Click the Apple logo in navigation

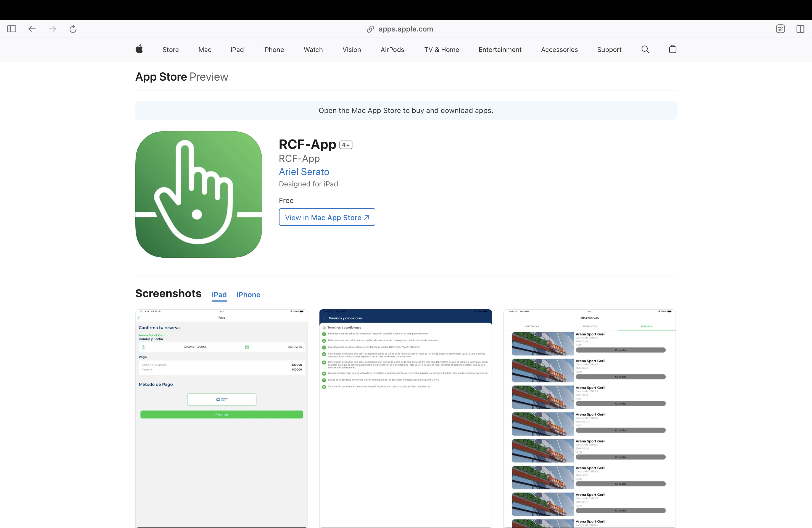coord(139,49)
